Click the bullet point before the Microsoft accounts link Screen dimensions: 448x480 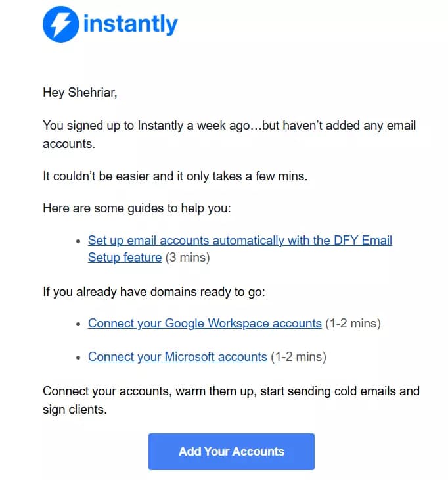point(78,358)
